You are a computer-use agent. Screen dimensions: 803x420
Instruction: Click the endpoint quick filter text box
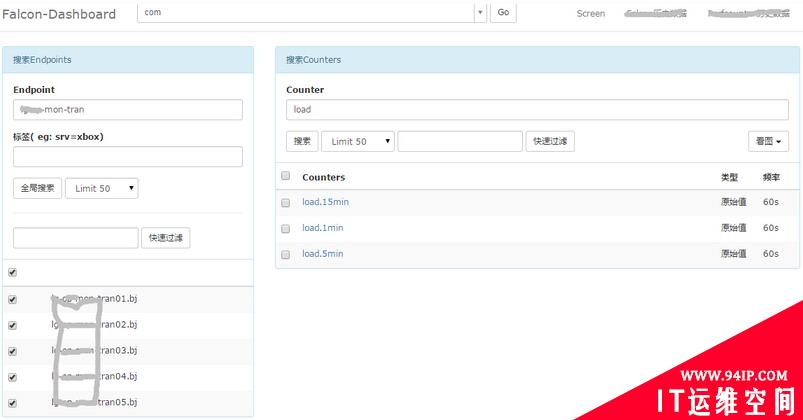click(76, 238)
